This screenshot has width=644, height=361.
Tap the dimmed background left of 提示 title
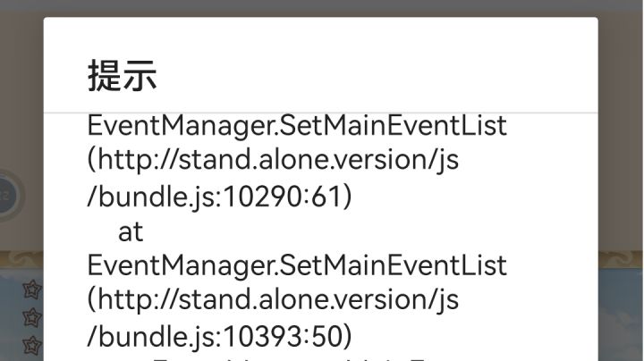(21, 76)
